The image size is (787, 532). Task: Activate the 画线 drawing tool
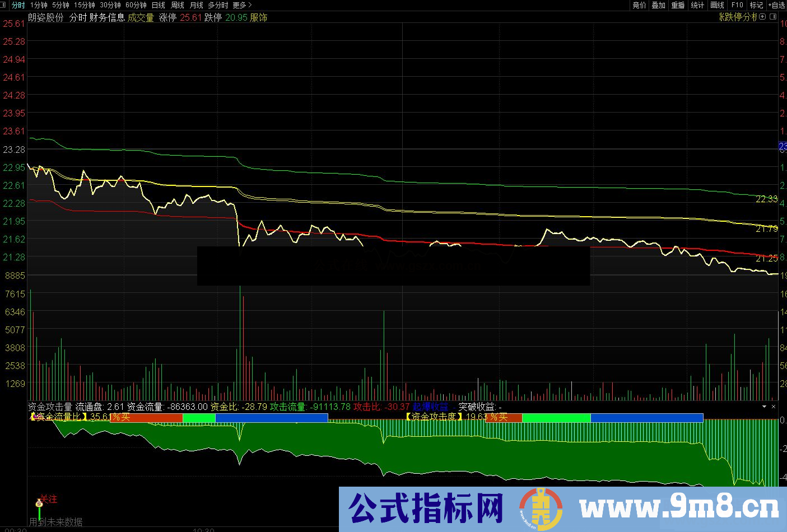(718, 5)
